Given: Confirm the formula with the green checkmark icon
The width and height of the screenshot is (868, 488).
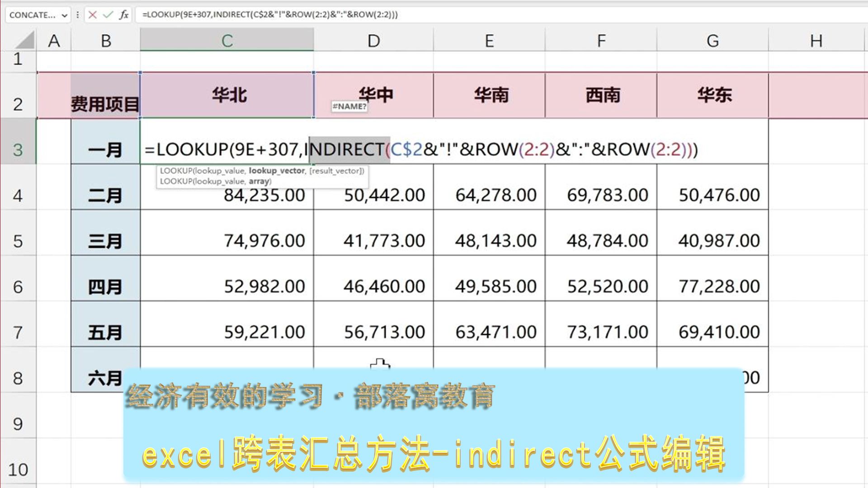Looking at the screenshot, I should pos(107,14).
